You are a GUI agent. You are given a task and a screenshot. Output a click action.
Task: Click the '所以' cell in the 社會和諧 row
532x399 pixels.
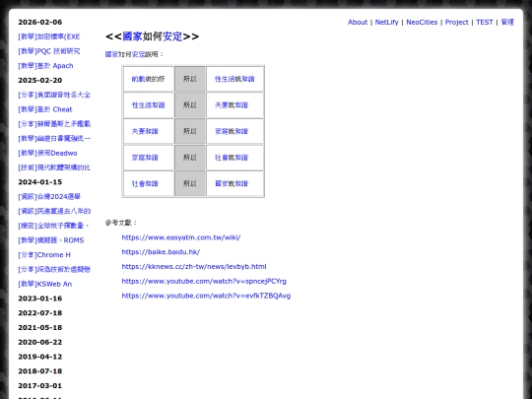(x=190, y=183)
